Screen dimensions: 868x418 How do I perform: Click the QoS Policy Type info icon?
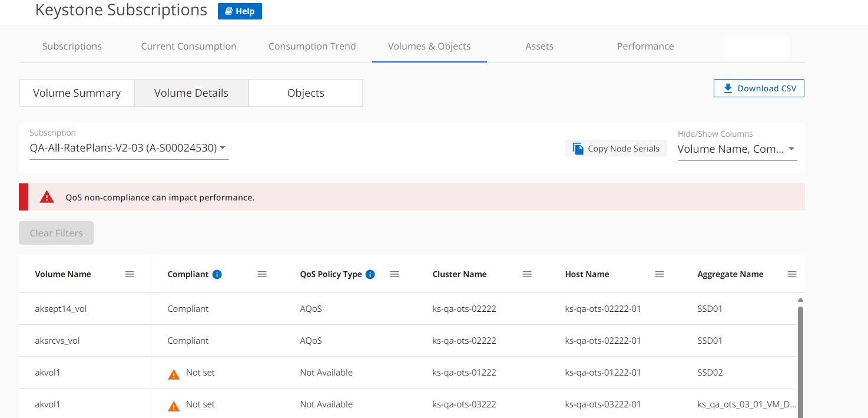pyautogui.click(x=370, y=274)
